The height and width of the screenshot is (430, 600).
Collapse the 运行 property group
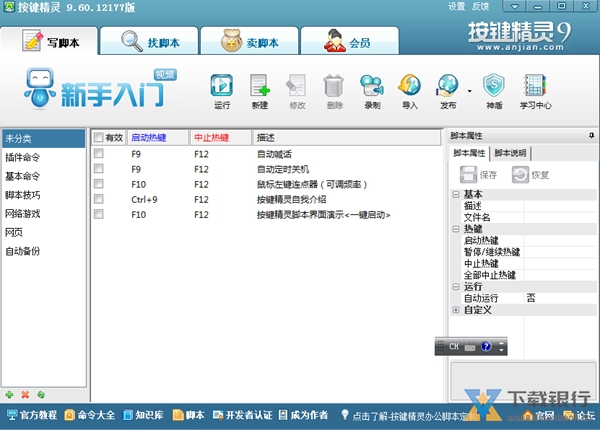pos(456,287)
